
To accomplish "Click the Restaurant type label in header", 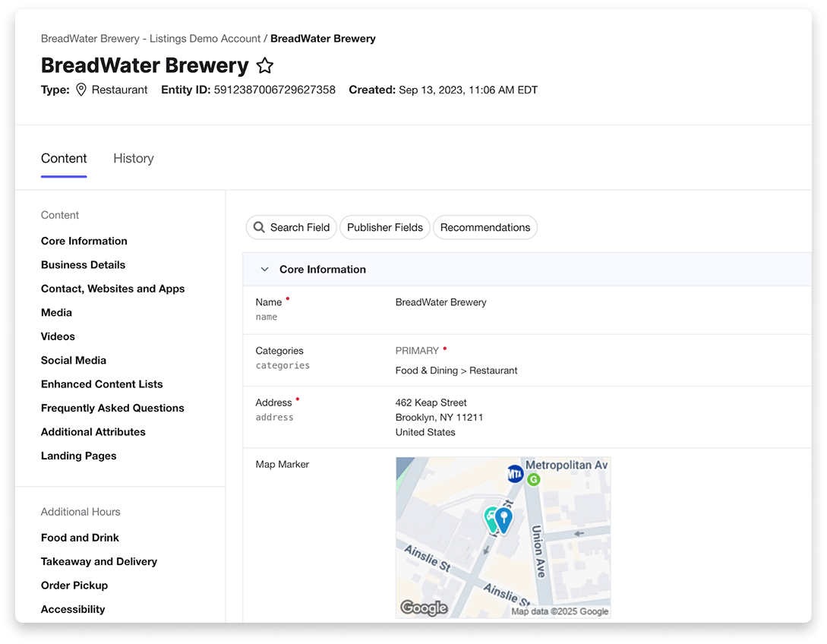I will tap(120, 90).
